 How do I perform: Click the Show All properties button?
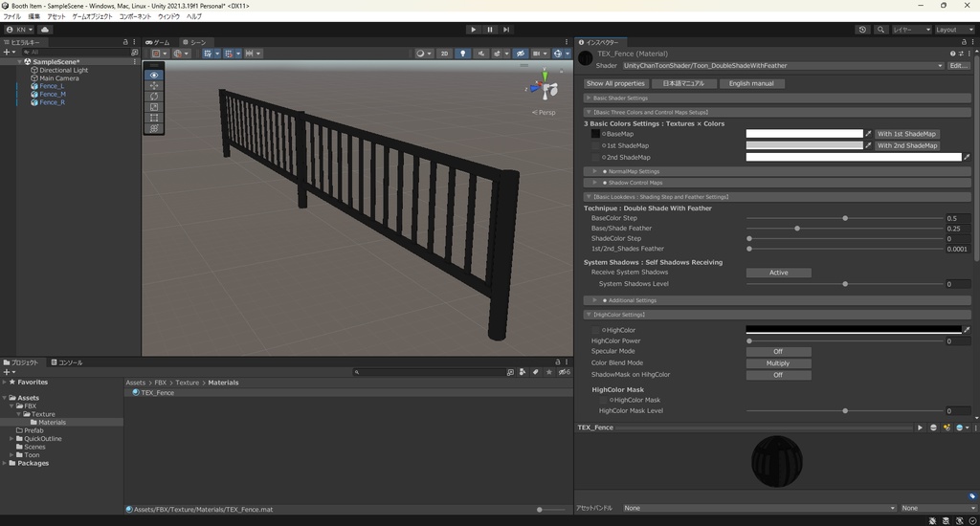point(615,83)
